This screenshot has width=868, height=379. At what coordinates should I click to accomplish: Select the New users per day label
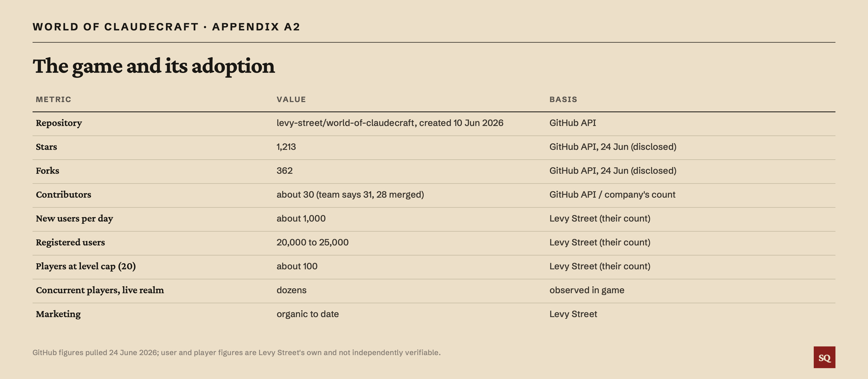75,219
